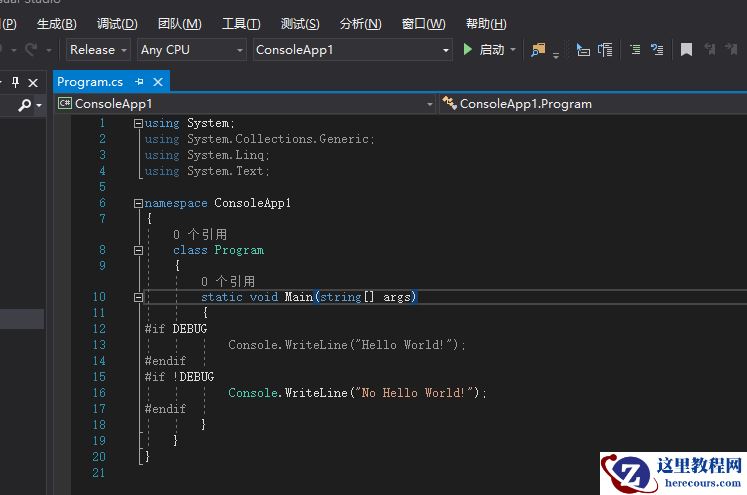Open the ConsoleApp1 startup project dropdown
The width and height of the screenshot is (747, 495).
[x=352, y=49]
